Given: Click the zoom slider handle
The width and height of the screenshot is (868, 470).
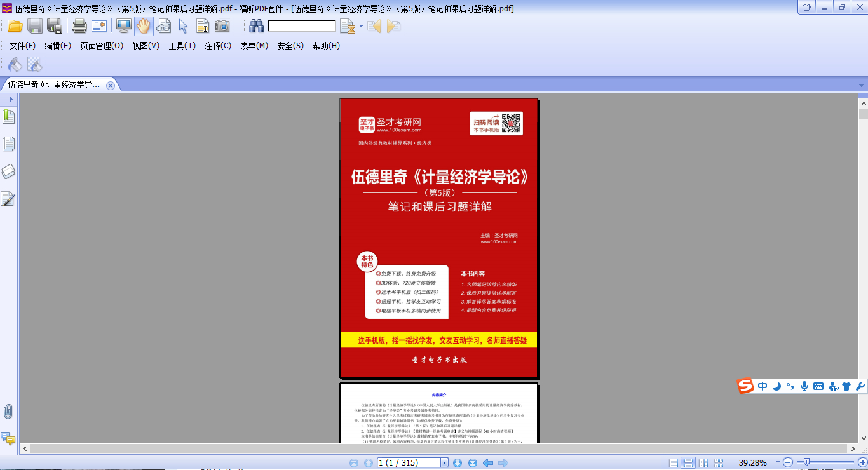Looking at the screenshot, I should [806, 462].
